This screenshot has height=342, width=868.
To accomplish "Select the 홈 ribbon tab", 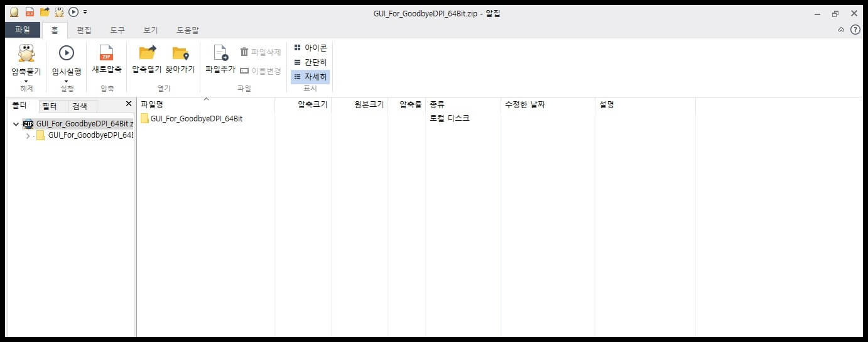I will coord(55,30).
